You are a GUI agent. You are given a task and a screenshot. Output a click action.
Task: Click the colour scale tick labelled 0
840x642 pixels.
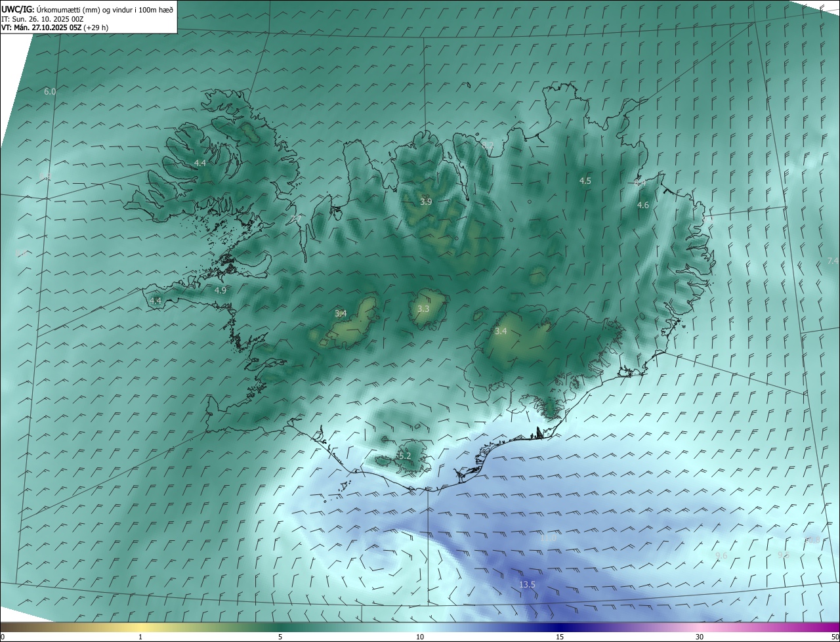(x=3, y=637)
